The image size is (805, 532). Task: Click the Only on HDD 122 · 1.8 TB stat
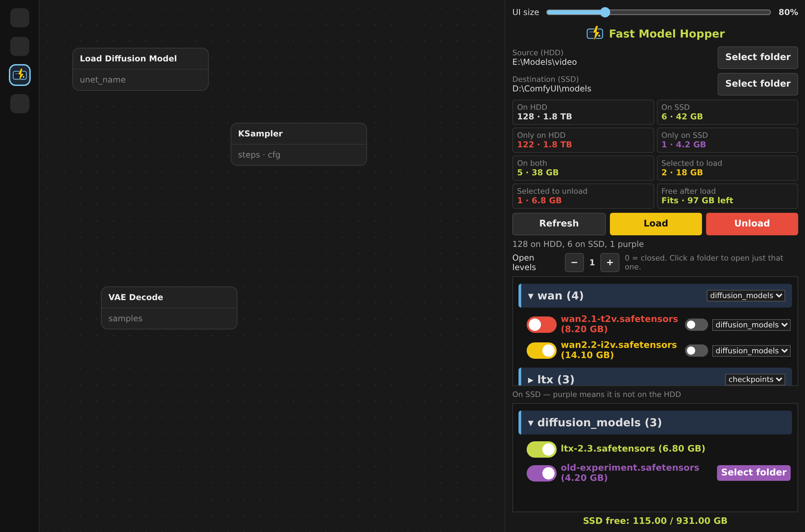(583, 140)
